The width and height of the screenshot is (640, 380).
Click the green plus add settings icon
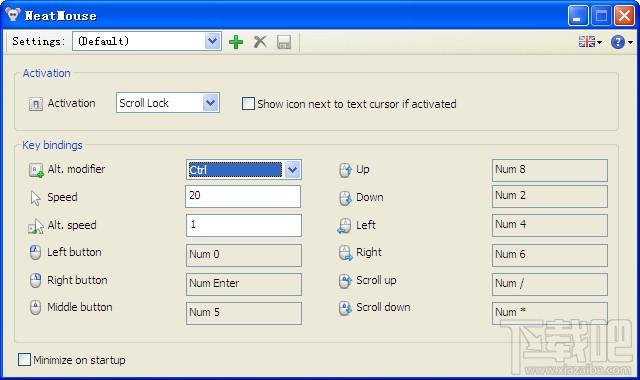236,42
